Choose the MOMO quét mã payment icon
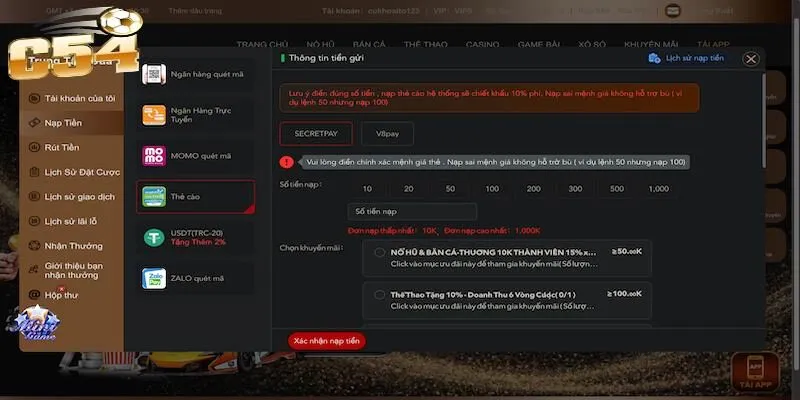This screenshot has width=800, height=400. (x=154, y=155)
